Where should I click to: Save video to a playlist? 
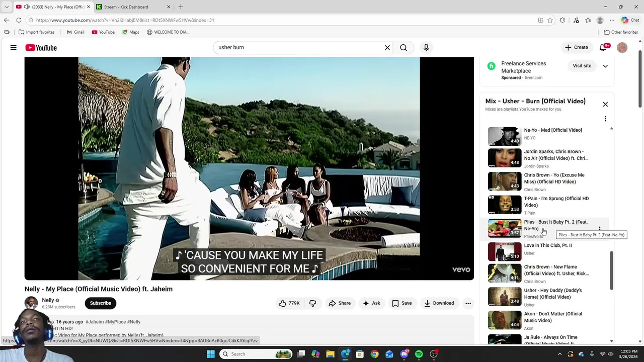(x=402, y=303)
